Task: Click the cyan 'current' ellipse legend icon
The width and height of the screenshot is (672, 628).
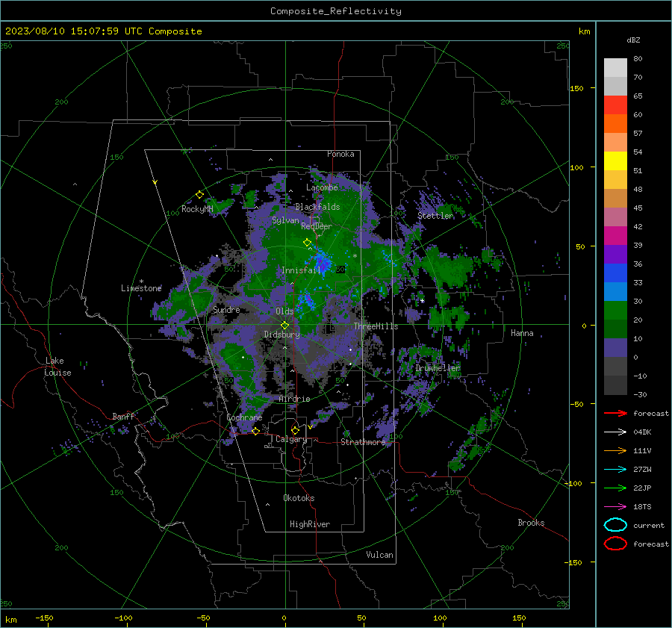Action: [615, 525]
